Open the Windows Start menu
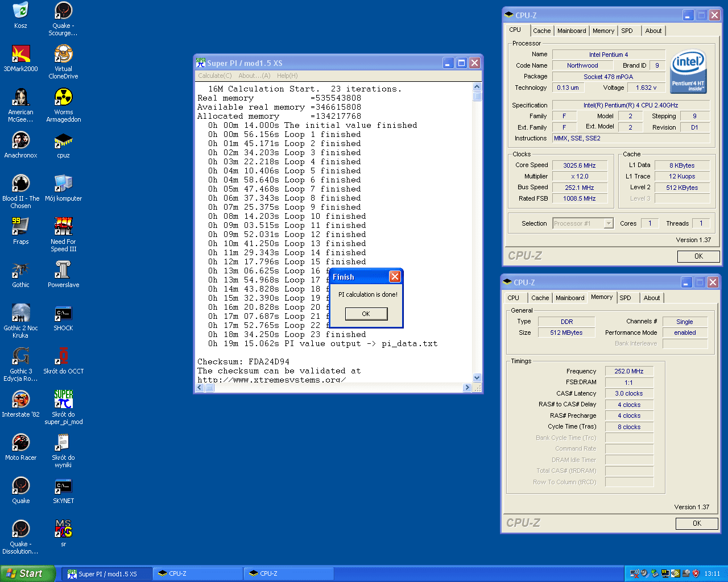The width and height of the screenshot is (728, 582). coord(28,573)
